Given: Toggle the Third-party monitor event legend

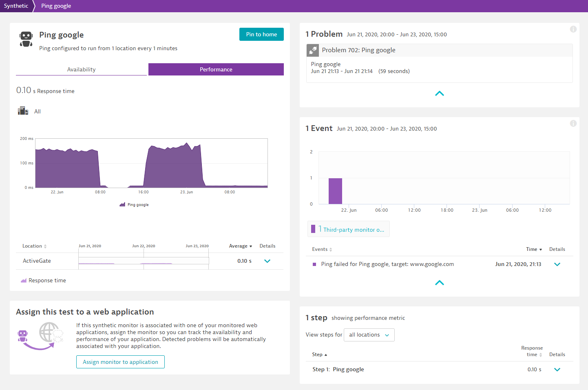Looking at the screenshot, I should coord(348,229).
